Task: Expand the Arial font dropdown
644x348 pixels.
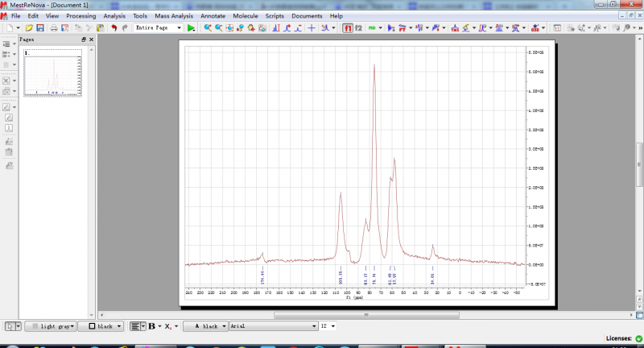Action: tap(314, 326)
